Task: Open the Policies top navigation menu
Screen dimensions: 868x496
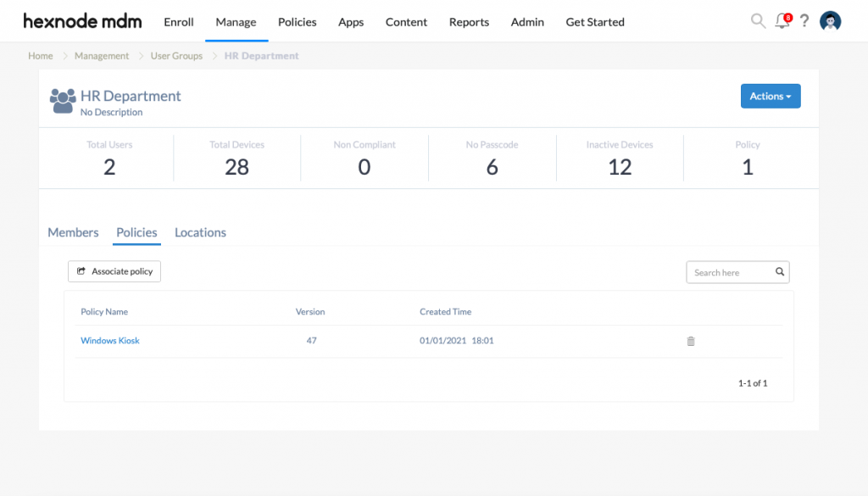Action: (x=297, y=22)
